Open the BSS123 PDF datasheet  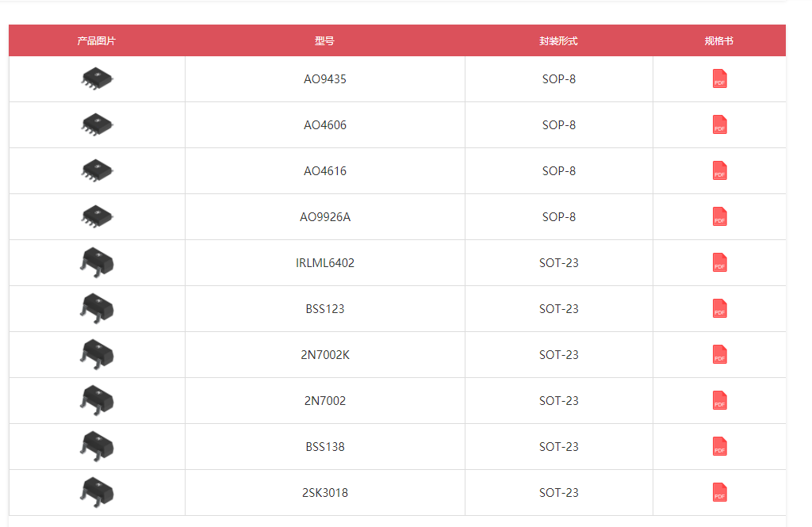[x=719, y=309]
